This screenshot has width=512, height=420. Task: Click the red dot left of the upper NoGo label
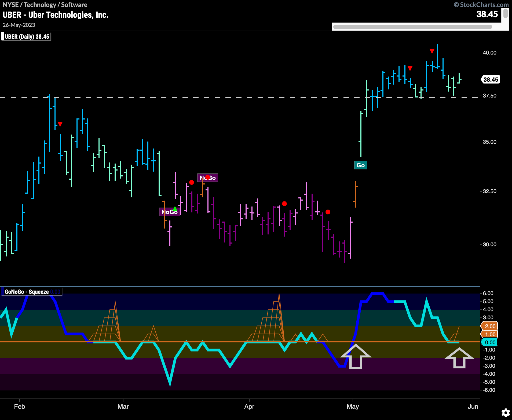coord(191,182)
